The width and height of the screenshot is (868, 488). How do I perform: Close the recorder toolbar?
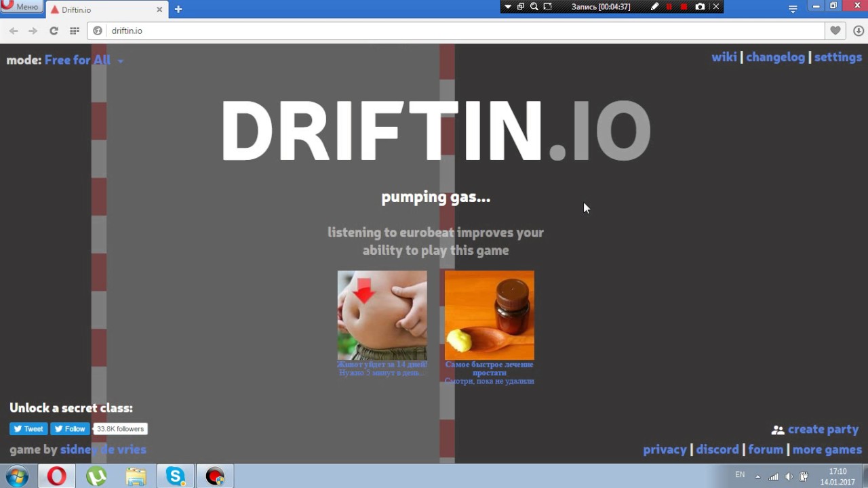coord(715,7)
